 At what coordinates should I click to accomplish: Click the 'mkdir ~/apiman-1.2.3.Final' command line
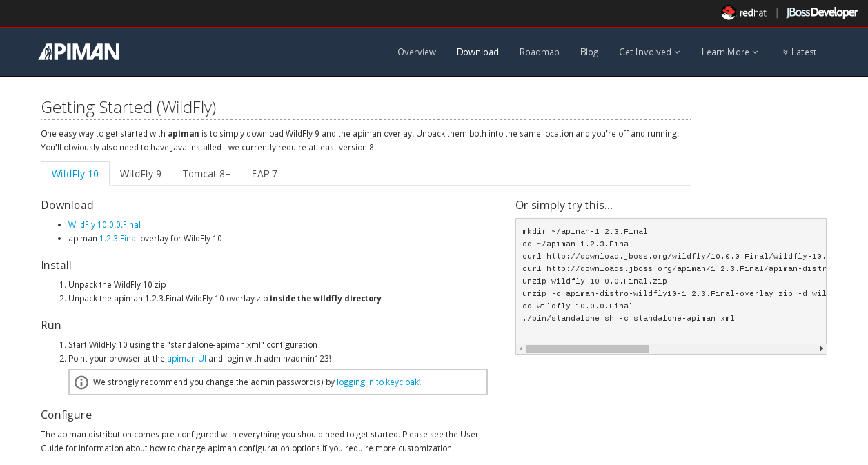point(585,232)
